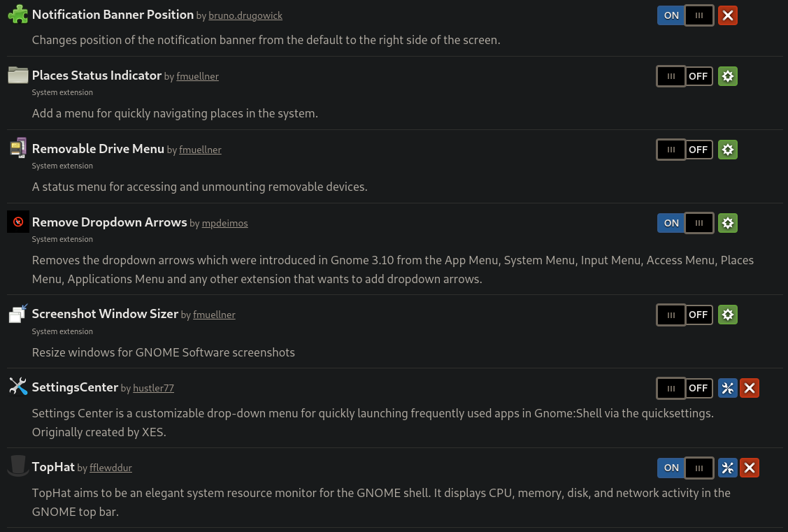The height and width of the screenshot is (532, 788).
Task: Visit author bruno.drugowick's profile link
Action: click(x=245, y=15)
